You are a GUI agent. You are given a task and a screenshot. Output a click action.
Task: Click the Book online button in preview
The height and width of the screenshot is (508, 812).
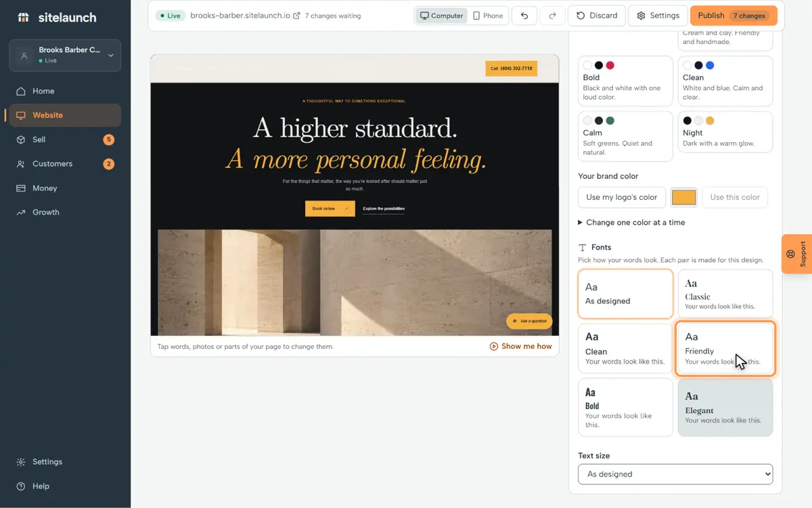click(330, 209)
